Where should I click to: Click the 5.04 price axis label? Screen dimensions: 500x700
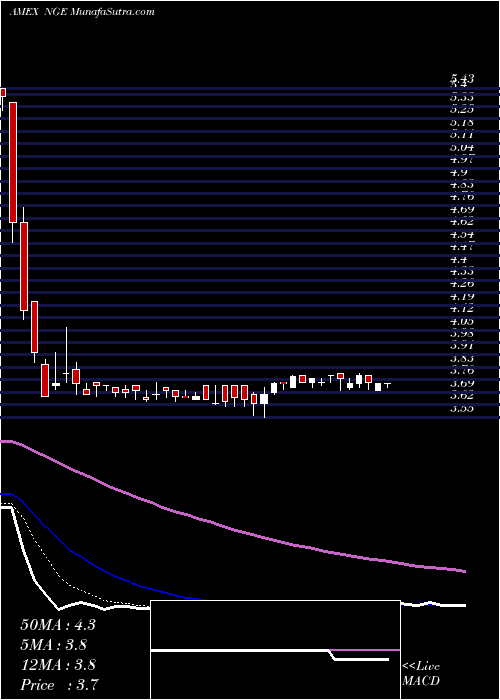tap(462, 147)
